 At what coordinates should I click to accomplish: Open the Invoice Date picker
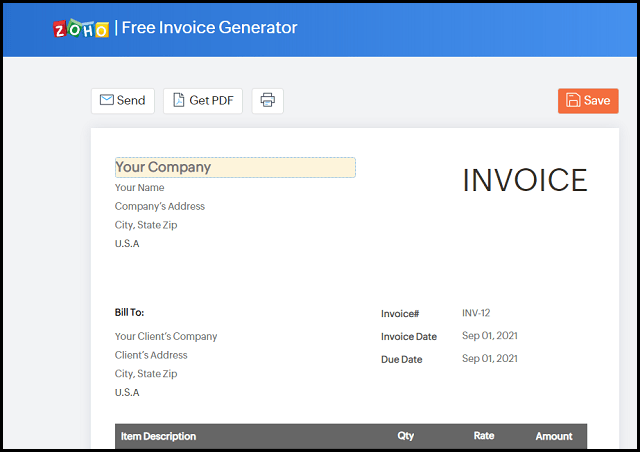coord(490,336)
